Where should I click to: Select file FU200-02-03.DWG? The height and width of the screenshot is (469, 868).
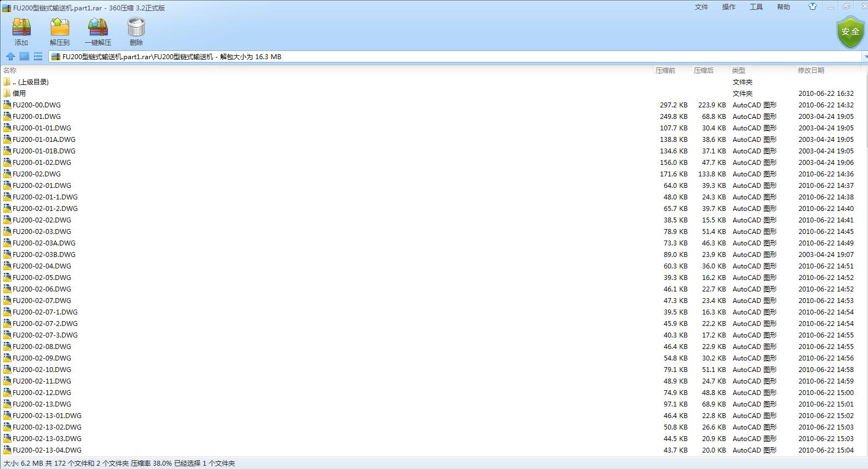[42, 231]
